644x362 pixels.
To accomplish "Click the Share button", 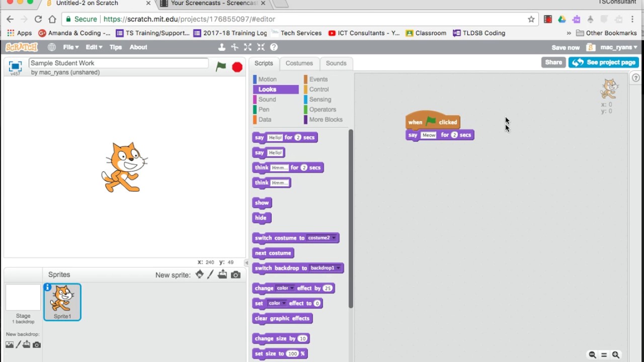I will [x=553, y=62].
